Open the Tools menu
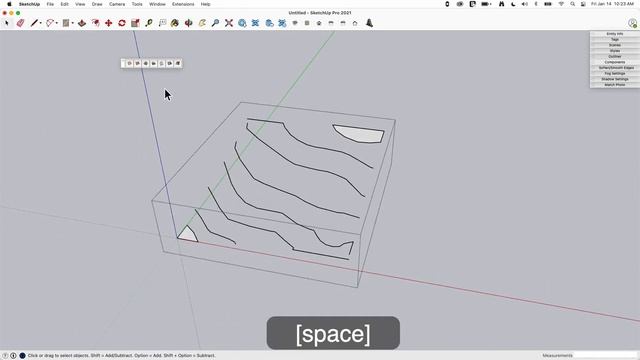This screenshot has width=640, height=360. pyautogui.click(x=137, y=4)
